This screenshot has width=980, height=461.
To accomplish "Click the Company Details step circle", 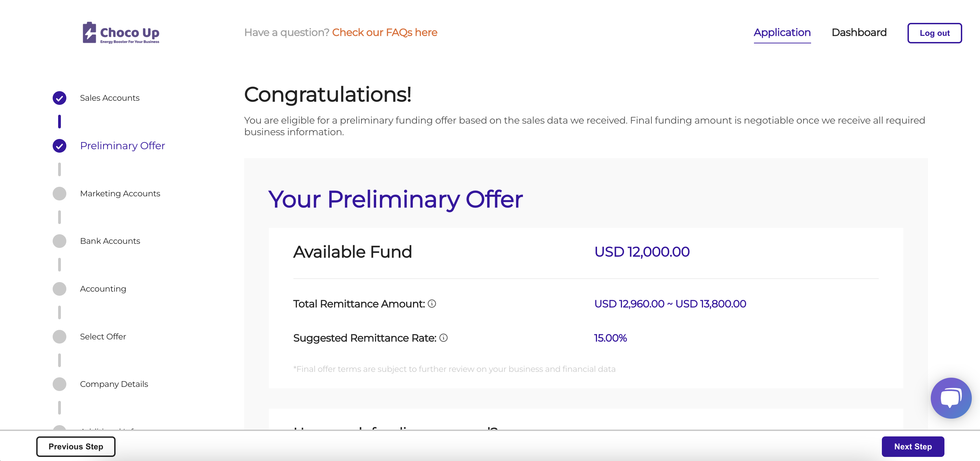I will (x=59, y=384).
